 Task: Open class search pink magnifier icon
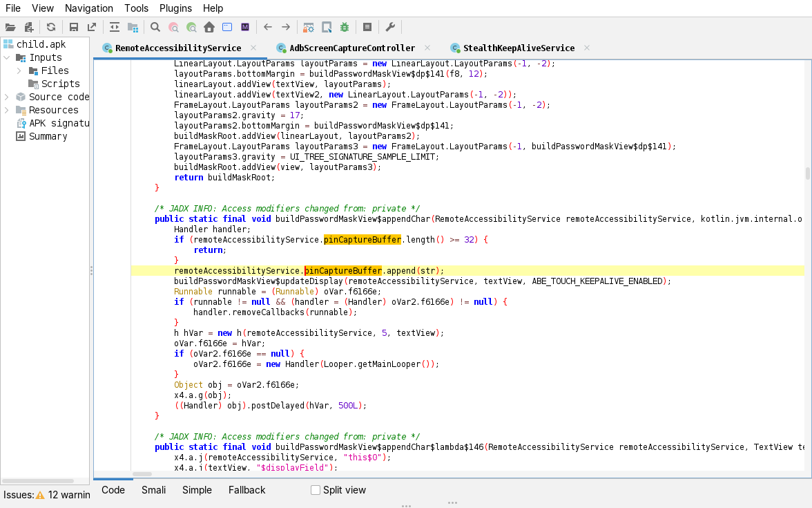click(x=173, y=27)
